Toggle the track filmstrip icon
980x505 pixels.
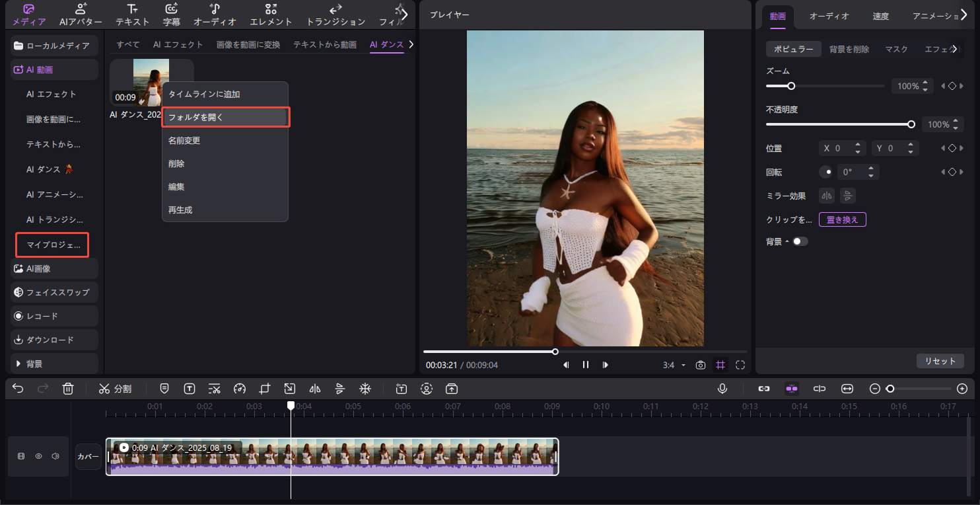pyautogui.click(x=21, y=456)
